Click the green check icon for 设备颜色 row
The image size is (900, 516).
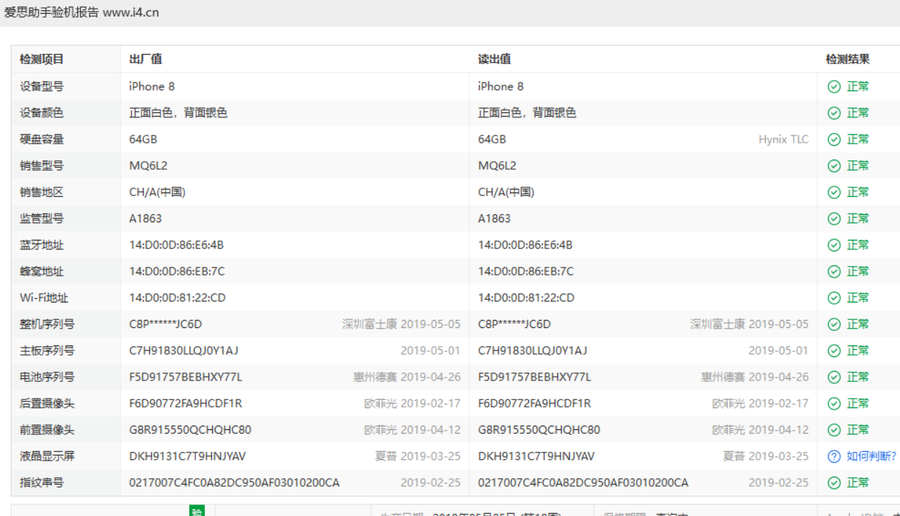point(834,113)
